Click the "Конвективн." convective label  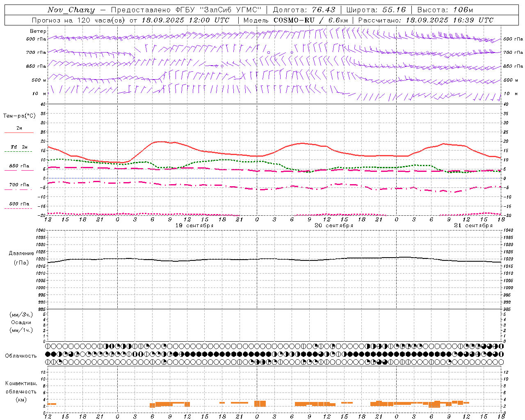pos(21,383)
